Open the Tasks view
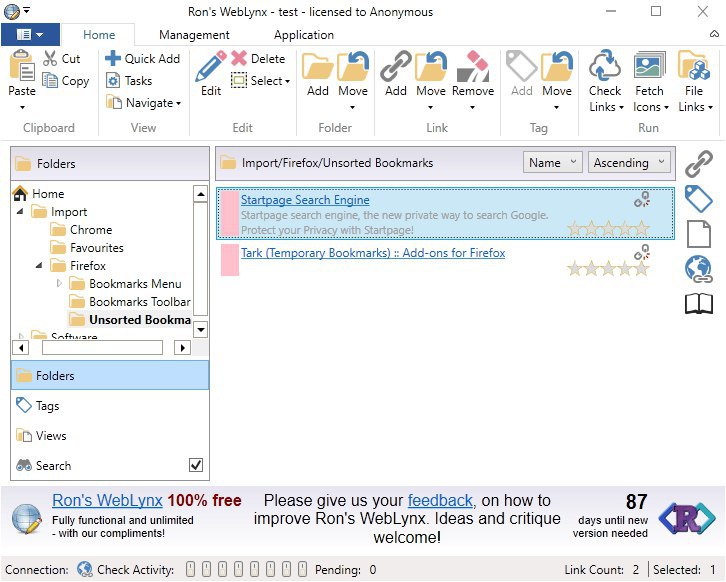This screenshot has width=726, height=582. tap(129, 81)
